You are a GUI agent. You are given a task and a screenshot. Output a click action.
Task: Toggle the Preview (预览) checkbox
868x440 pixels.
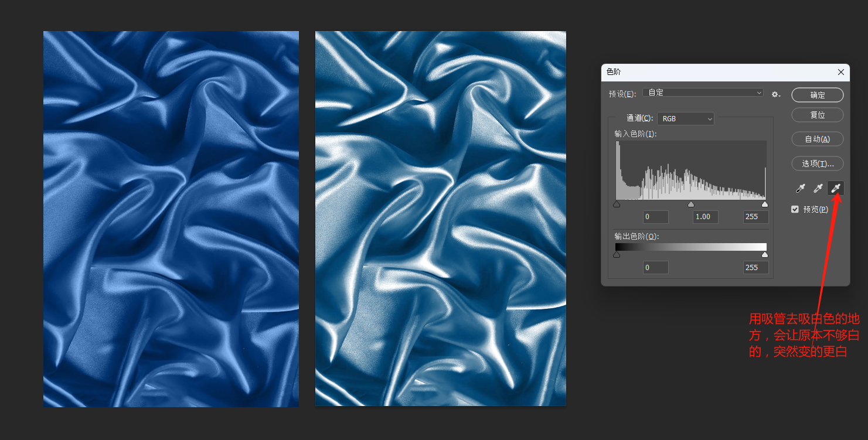(795, 209)
